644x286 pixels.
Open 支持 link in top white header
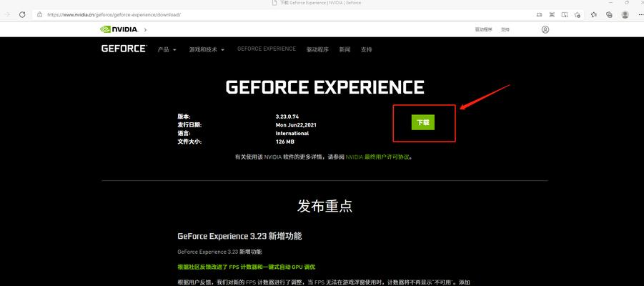[x=505, y=29]
